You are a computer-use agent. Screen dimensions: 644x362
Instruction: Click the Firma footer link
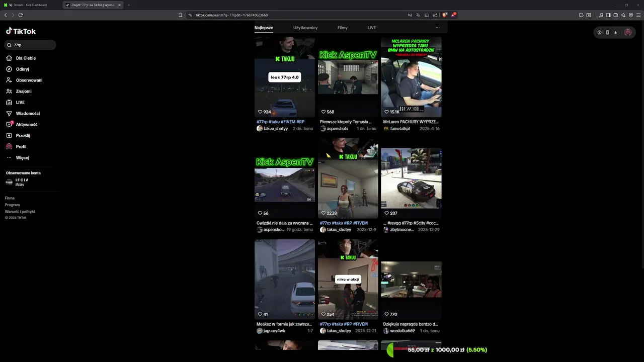coord(10,198)
